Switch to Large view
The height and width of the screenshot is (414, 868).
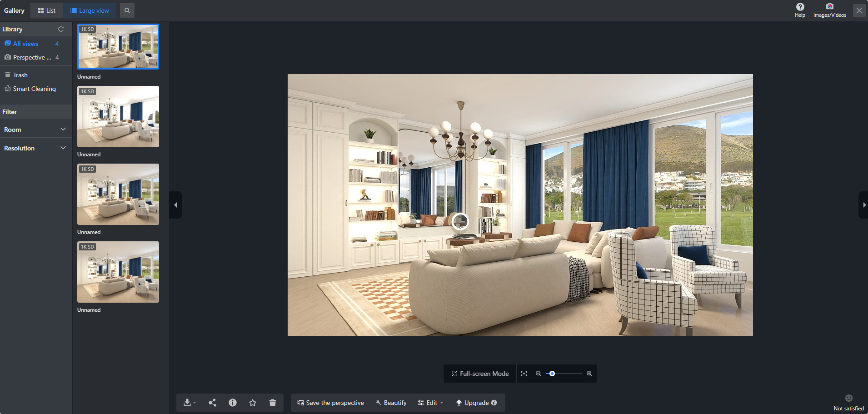pyautogui.click(x=90, y=10)
